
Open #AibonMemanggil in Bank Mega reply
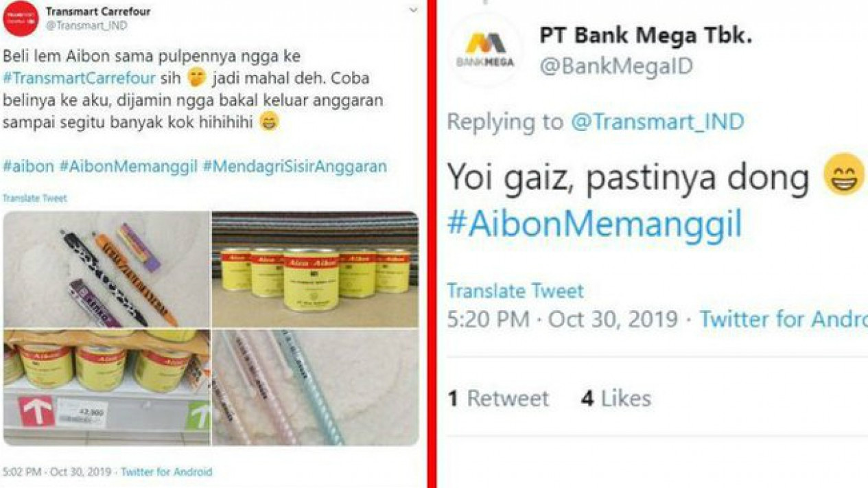click(x=595, y=224)
